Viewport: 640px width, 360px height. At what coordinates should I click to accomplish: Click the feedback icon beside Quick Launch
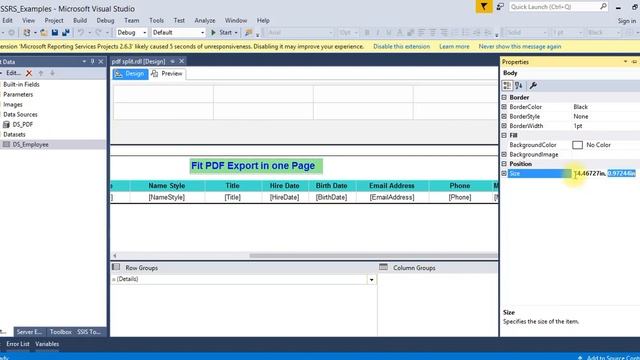[x=500, y=7]
